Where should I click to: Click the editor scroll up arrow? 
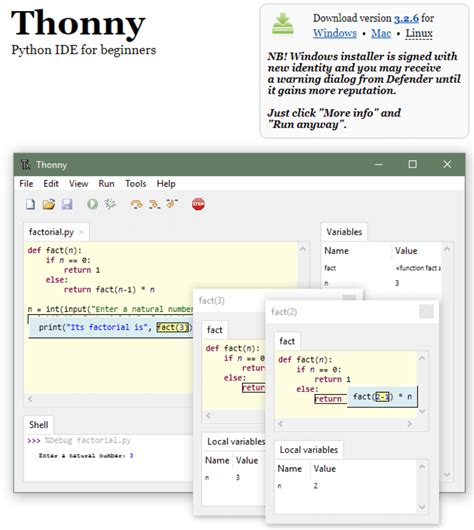tap(303, 249)
